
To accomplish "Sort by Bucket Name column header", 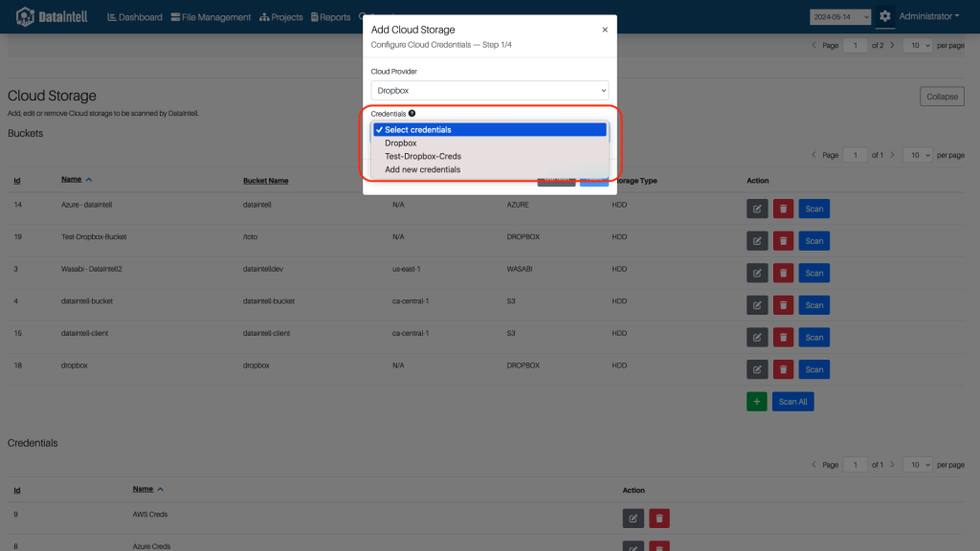I will 266,181.
